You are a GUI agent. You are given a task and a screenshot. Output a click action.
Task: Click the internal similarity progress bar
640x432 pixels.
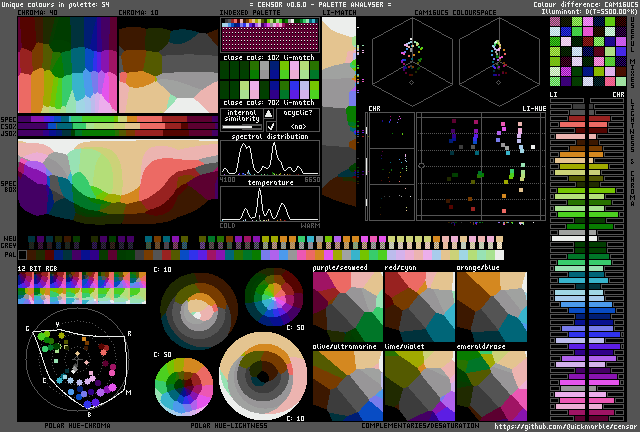241,126
